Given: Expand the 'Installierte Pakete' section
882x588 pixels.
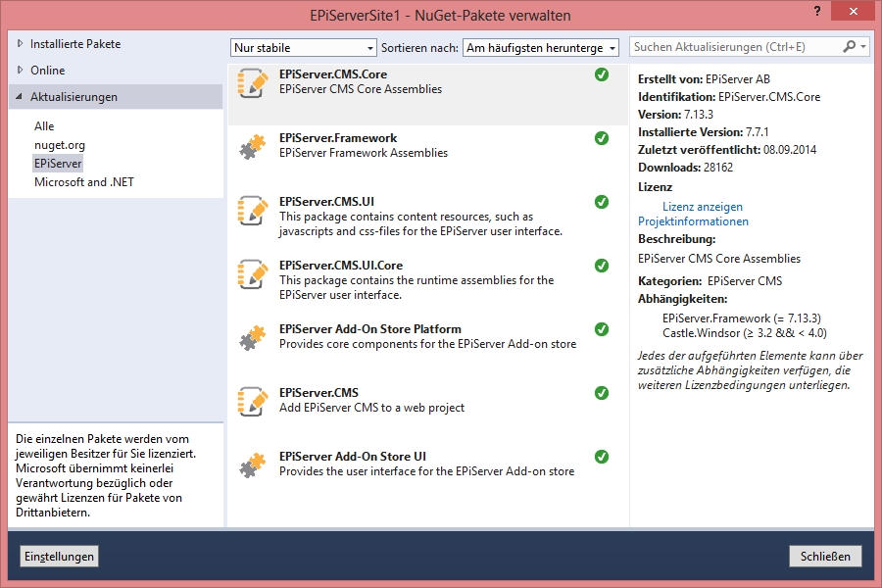Looking at the screenshot, I should pyautogui.click(x=21, y=44).
